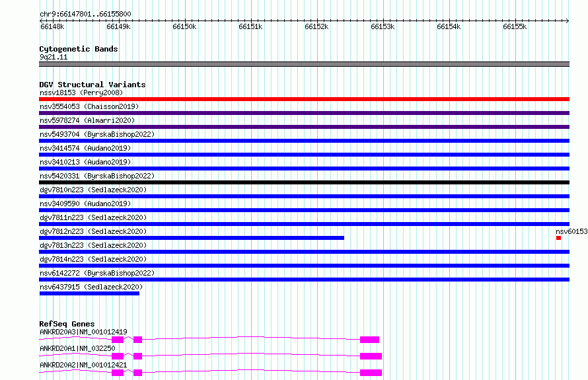588x380 pixels.
Task: Select the nsv3554053 (Chaisson2019) purple bar
Action: 304,113
